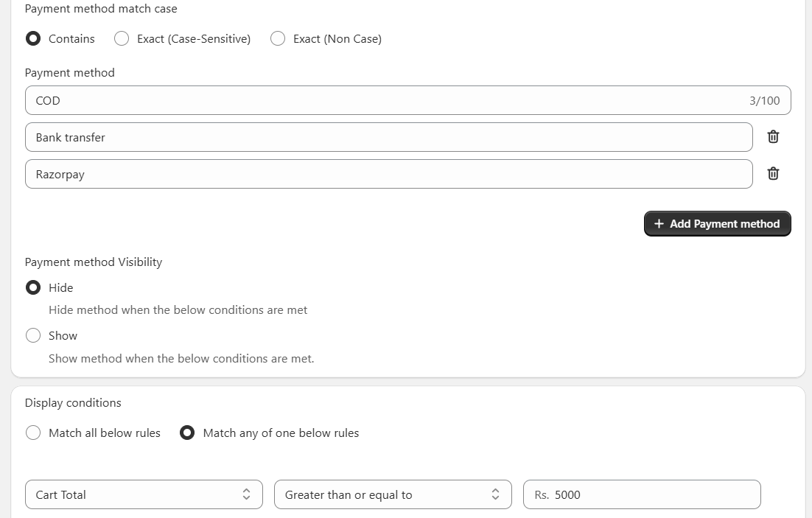The height and width of the screenshot is (518, 812).
Task: Select Match all below rules
Action: [x=33, y=433]
